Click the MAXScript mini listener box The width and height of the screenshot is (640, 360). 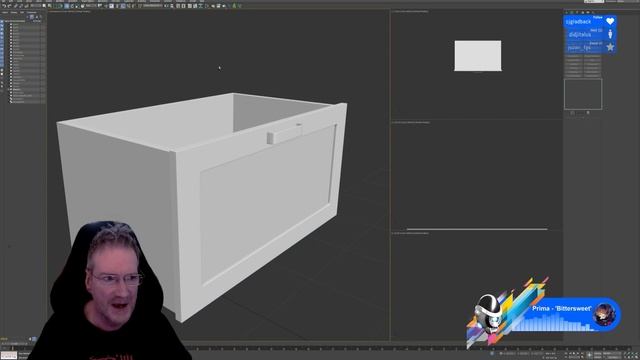point(8,355)
